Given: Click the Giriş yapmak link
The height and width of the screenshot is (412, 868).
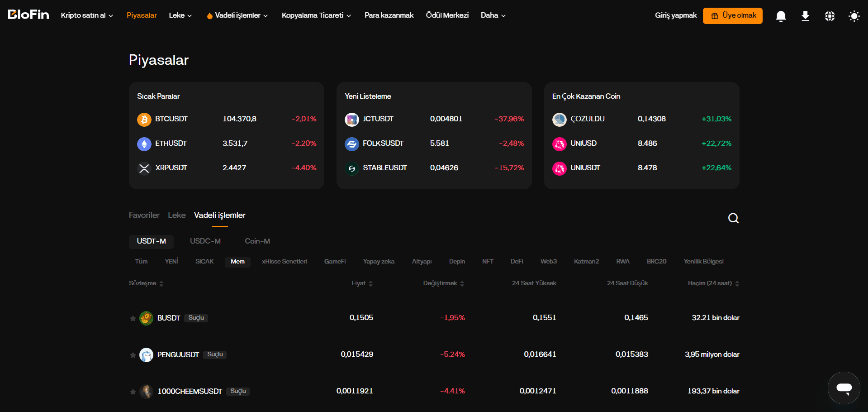Looking at the screenshot, I should 676,15.
